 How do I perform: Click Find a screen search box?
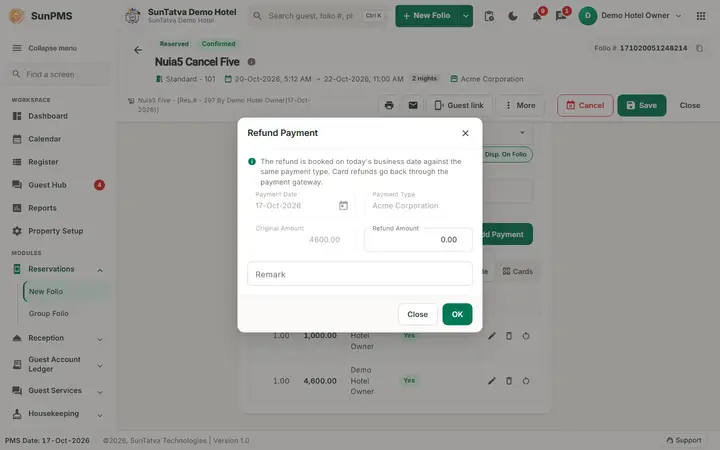(58, 74)
